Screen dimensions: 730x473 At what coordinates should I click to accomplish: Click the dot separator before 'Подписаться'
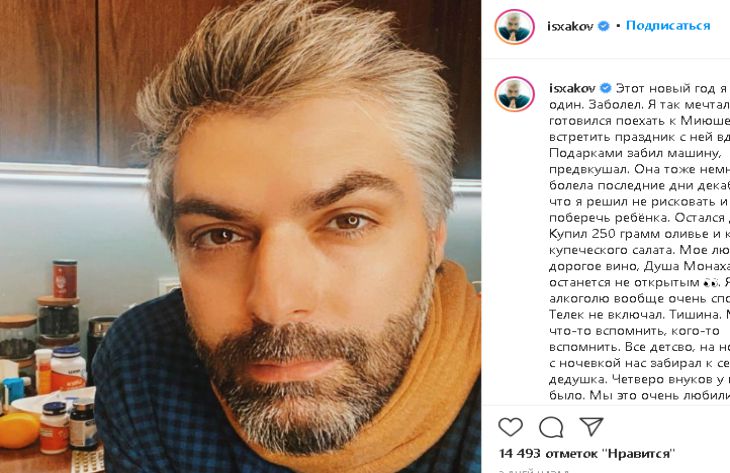618,26
